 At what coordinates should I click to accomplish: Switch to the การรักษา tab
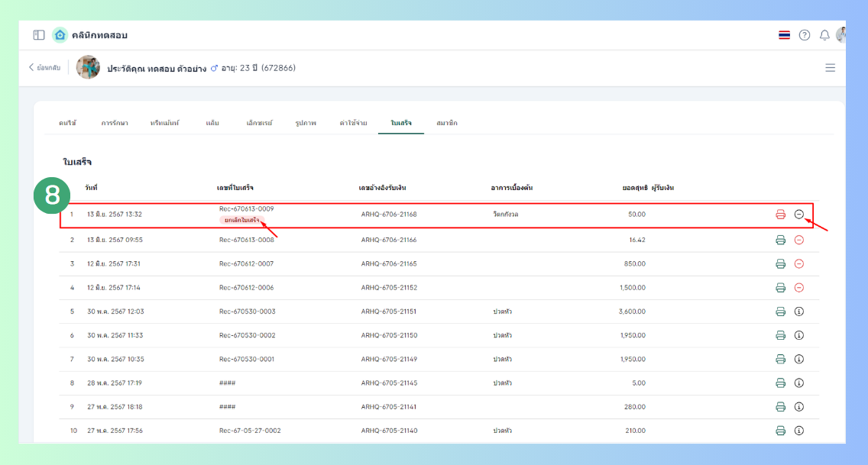[115, 123]
